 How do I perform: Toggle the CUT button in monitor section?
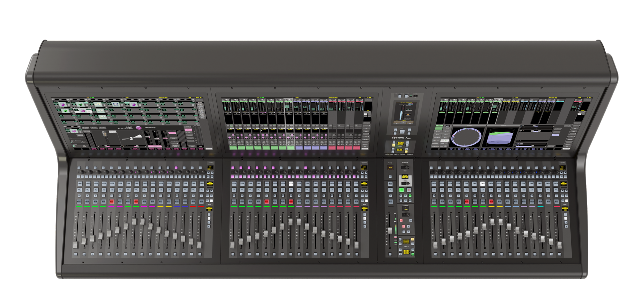(410, 190)
